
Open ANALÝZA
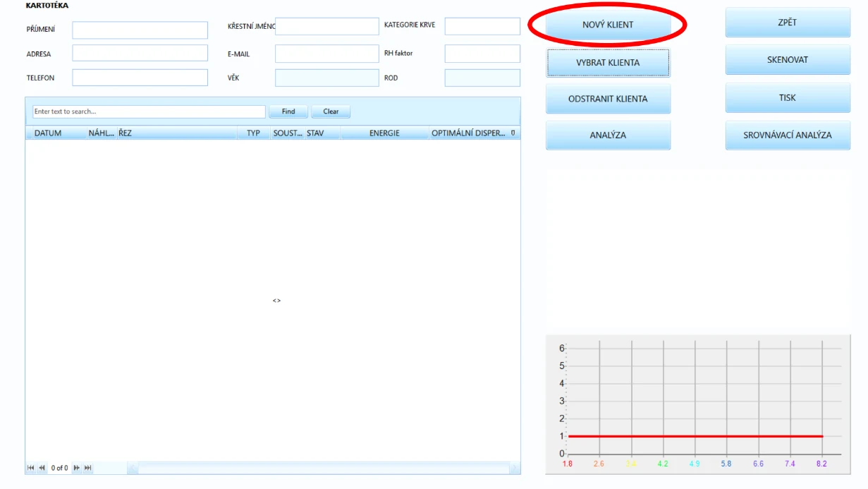click(608, 135)
